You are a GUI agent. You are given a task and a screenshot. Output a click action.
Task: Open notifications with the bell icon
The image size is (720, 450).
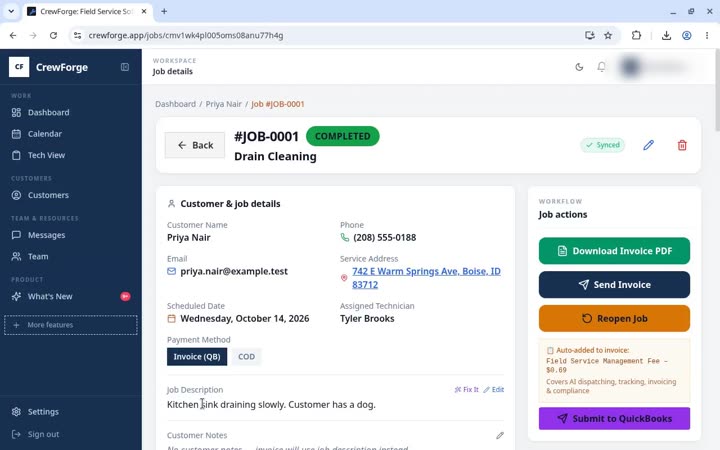pyautogui.click(x=601, y=67)
